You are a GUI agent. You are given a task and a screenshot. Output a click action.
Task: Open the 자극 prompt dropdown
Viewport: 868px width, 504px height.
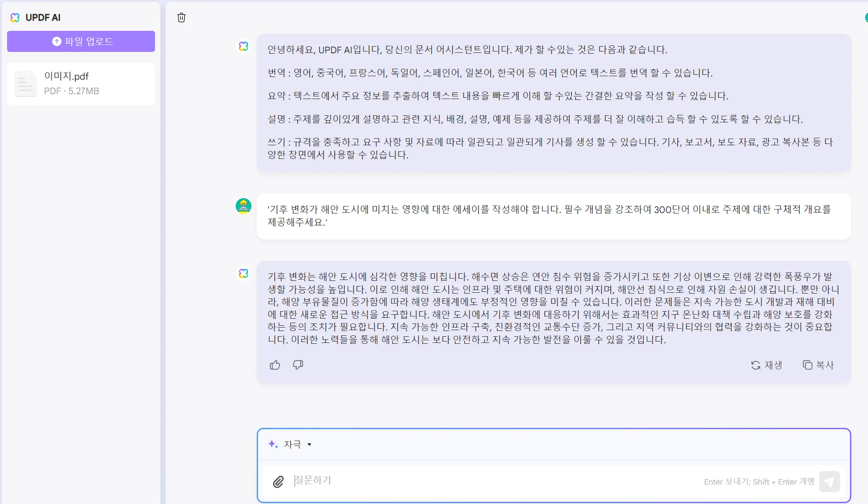(298, 445)
